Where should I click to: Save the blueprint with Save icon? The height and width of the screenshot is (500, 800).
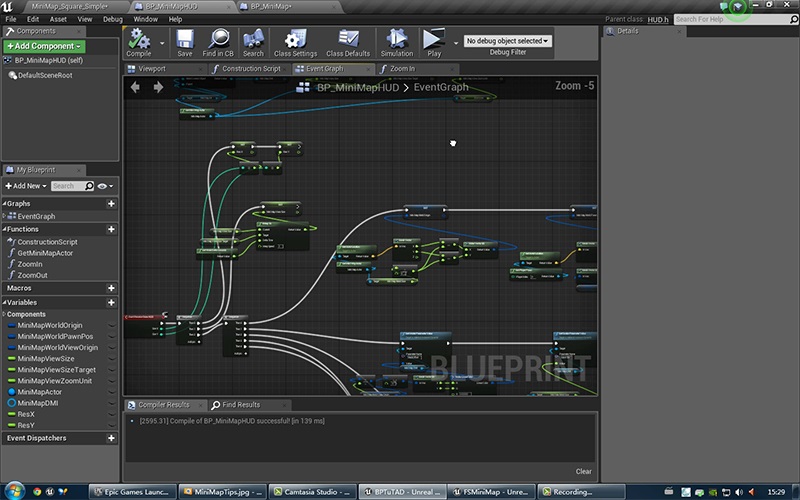[x=185, y=39]
